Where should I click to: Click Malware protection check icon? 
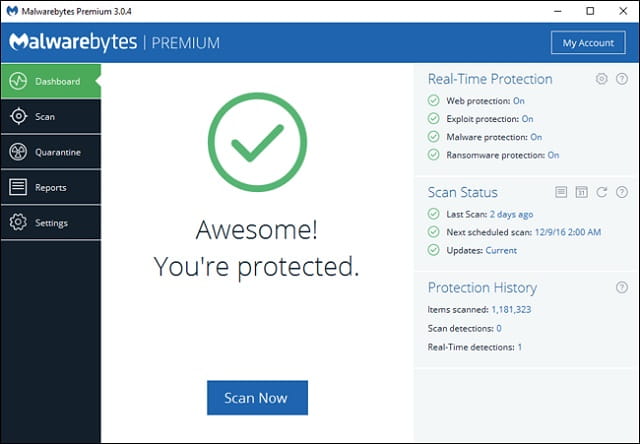pyautogui.click(x=433, y=137)
